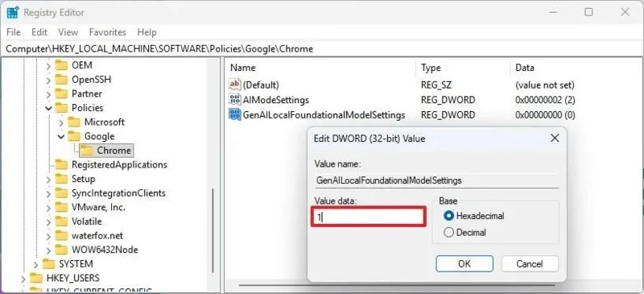644x294 pixels.
Task: Select the Decimal base option
Action: pos(449,232)
